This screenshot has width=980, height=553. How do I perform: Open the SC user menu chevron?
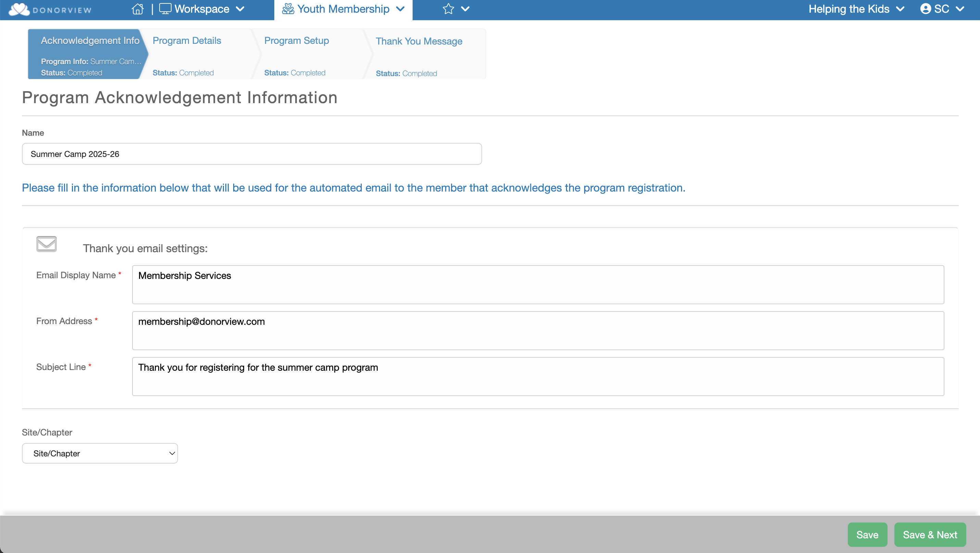[960, 9]
